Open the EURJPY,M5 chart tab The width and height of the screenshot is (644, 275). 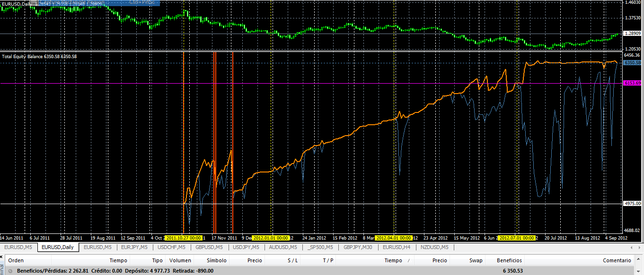[134, 247]
